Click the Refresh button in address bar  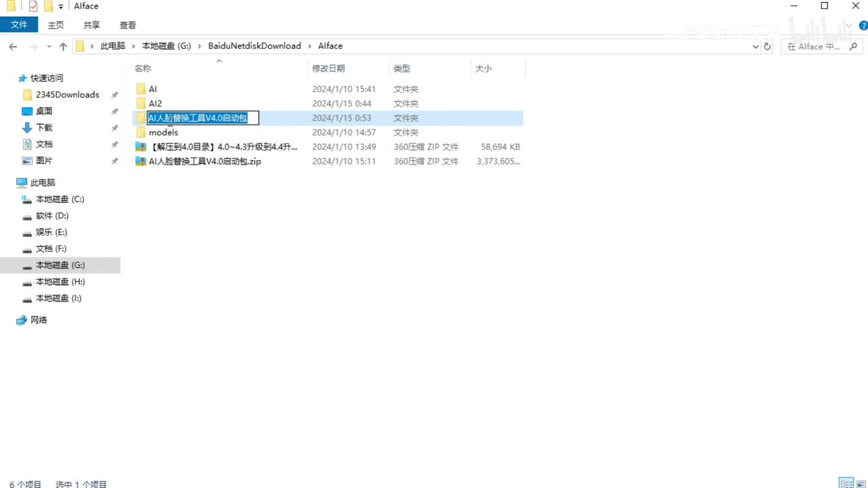pyautogui.click(x=768, y=47)
